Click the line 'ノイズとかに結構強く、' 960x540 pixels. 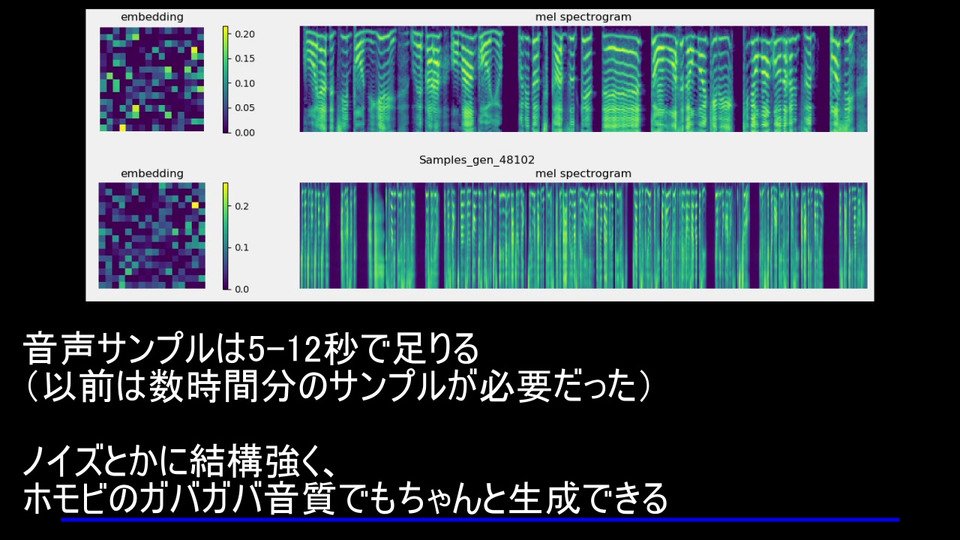pyautogui.click(x=179, y=461)
